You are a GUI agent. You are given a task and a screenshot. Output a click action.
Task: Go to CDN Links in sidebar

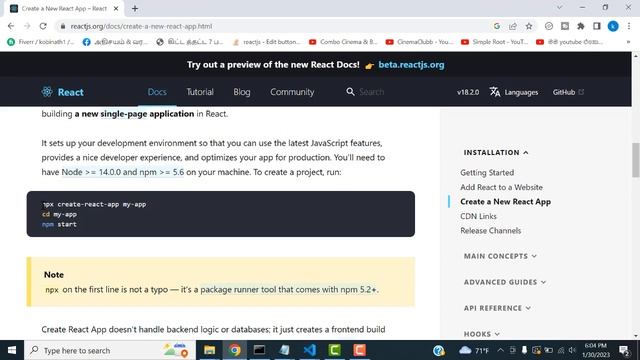coord(478,216)
